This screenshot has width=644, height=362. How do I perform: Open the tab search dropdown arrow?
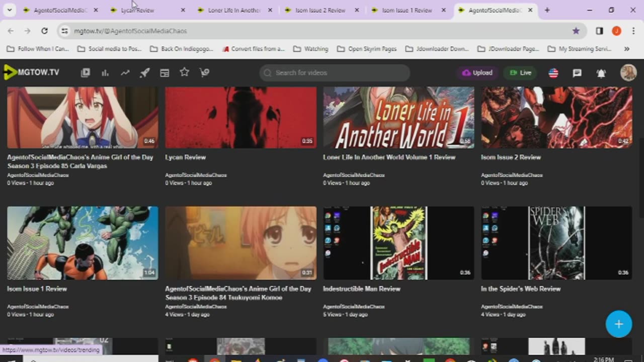coord(9,10)
